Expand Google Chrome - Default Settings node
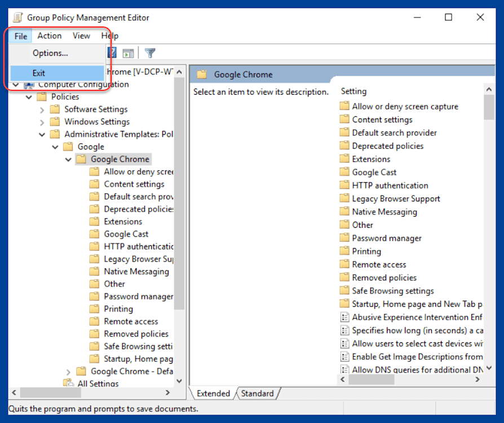This screenshot has height=423, width=504. 68,371
